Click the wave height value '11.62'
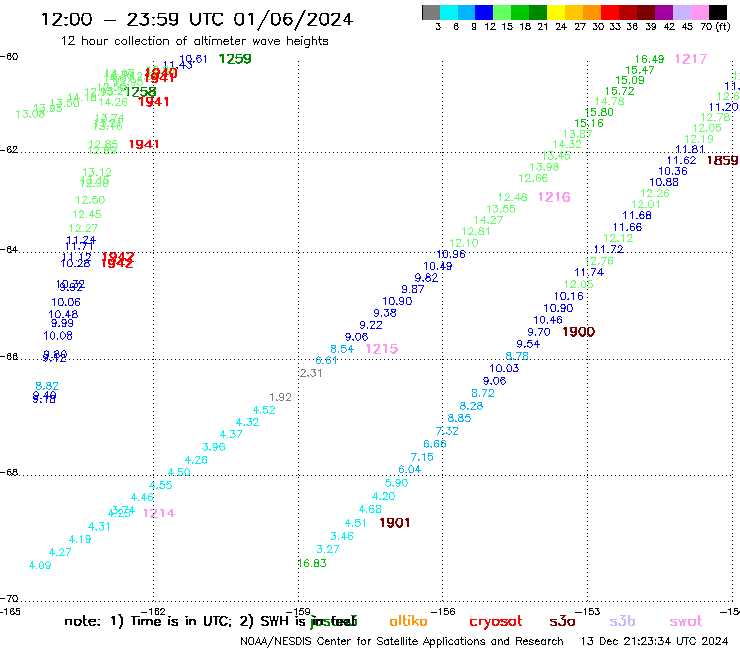The width and height of the screenshot is (740, 650). pyautogui.click(x=681, y=160)
